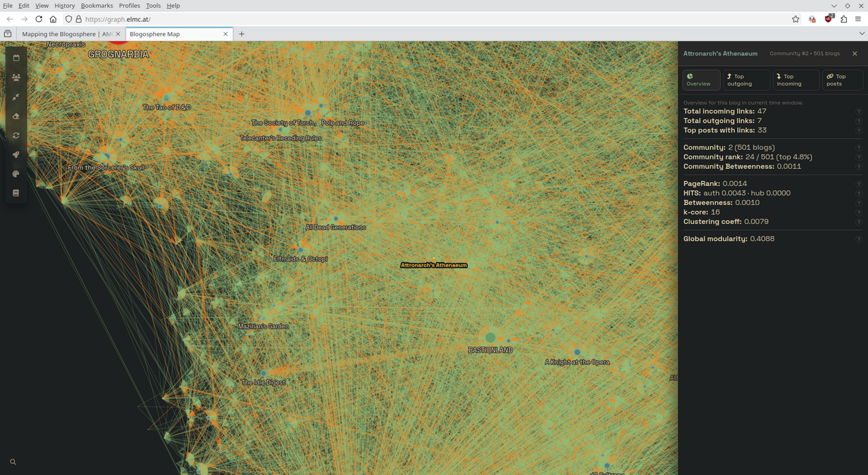Select the BASTIONLAND node on the map

tap(490, 338)
